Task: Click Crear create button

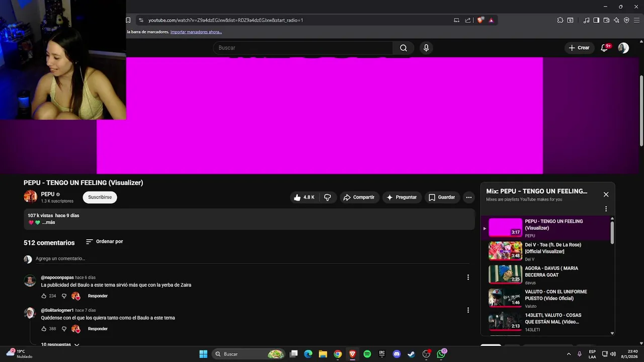Action: coord(579,48)
